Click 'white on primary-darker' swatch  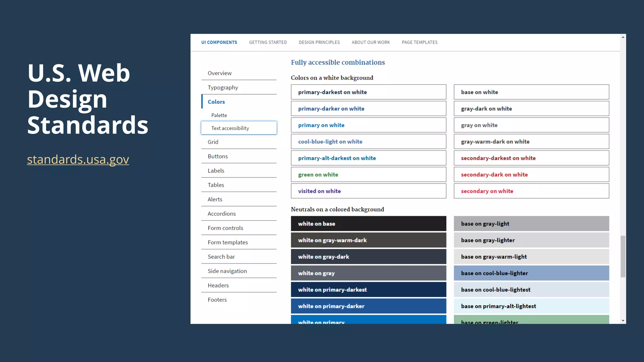pos(369,306)
